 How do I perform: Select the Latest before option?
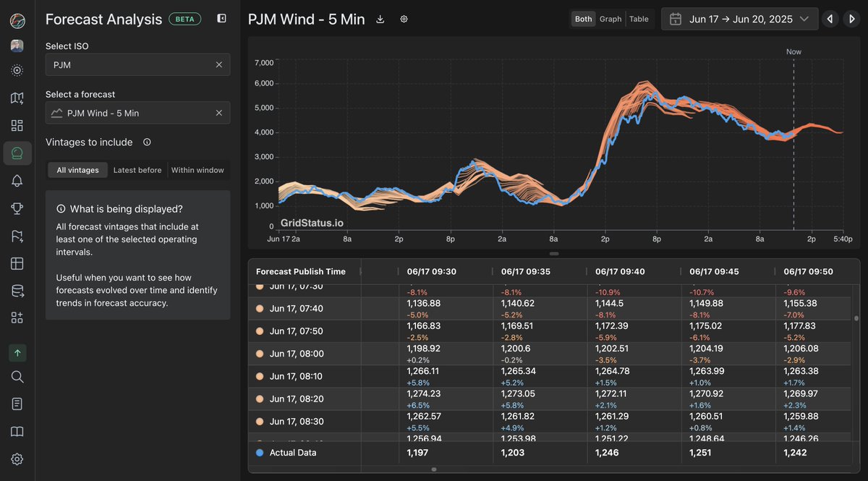[x=137, y=170]
